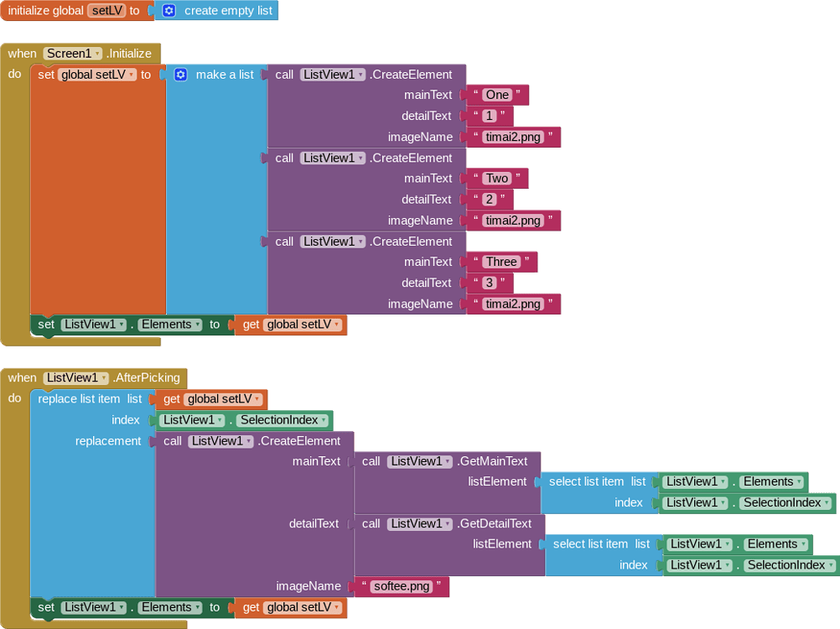This screenshot has height=629, width=840.
Task: Edit the "Two" mainText string
Action: pos(497,179)
